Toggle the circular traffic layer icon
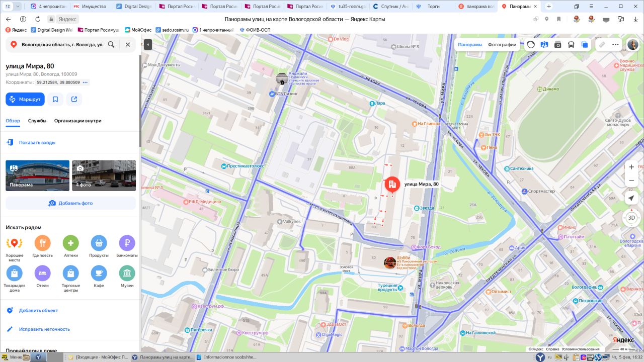The image size is (644, 362). pyautogui.click(x=531, y=45)
